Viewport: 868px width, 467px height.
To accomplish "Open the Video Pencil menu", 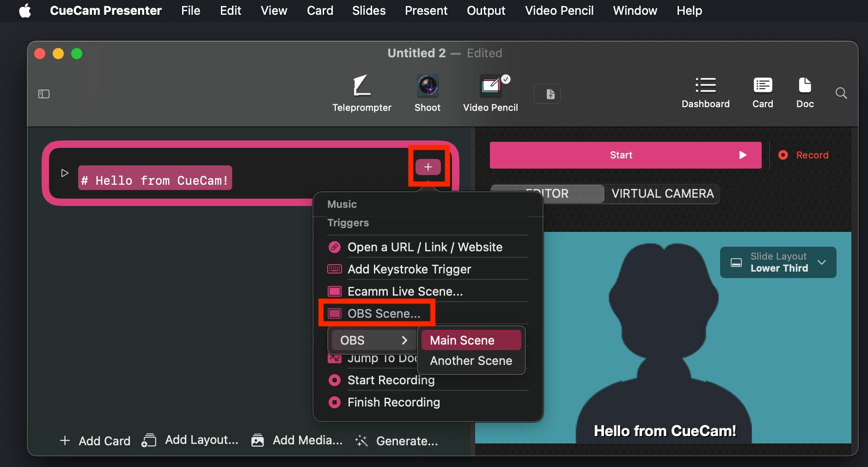I will [x=559, y=11].
